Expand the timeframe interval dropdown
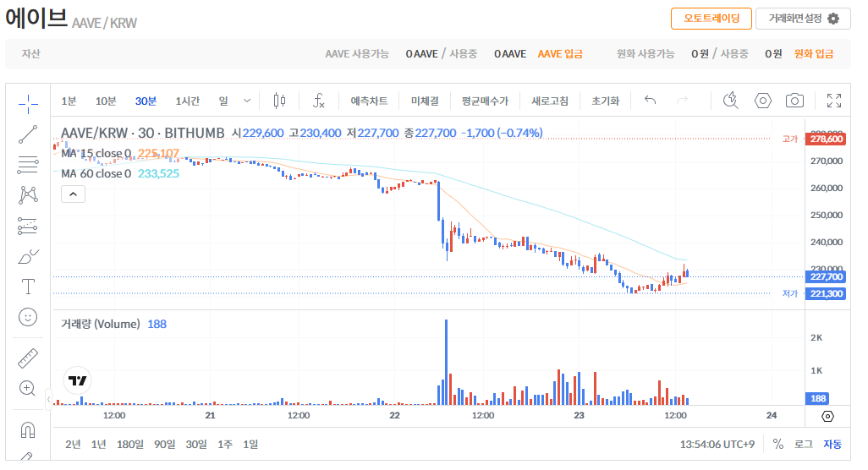The width and height of the screenshot is (868, 470). tap(247, 101)
